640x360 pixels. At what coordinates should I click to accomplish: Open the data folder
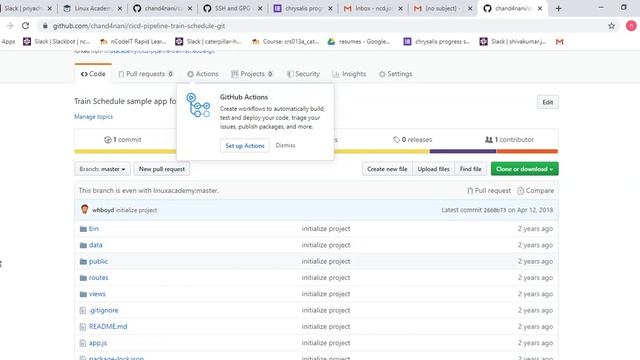[96, 245]
